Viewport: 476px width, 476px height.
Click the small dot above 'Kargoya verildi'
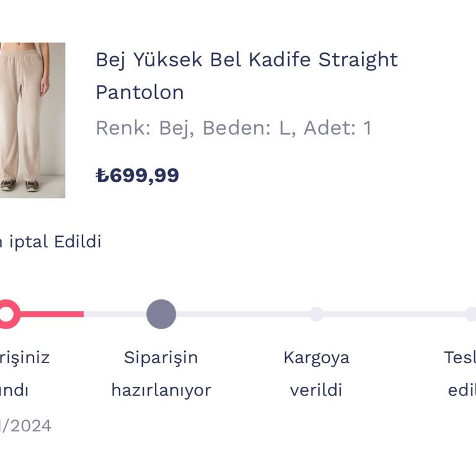point(316,314)
